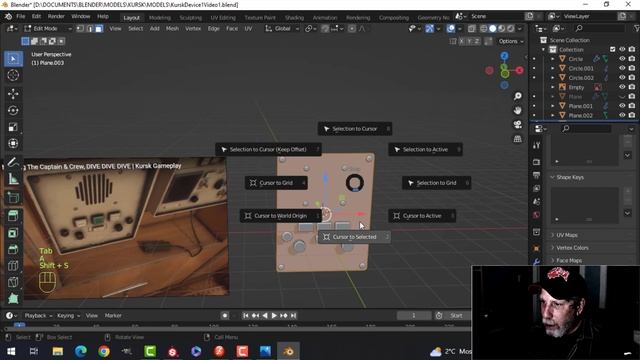Open timeline Playback dropdown
This screenshot has height=360, width=640.
38,316
